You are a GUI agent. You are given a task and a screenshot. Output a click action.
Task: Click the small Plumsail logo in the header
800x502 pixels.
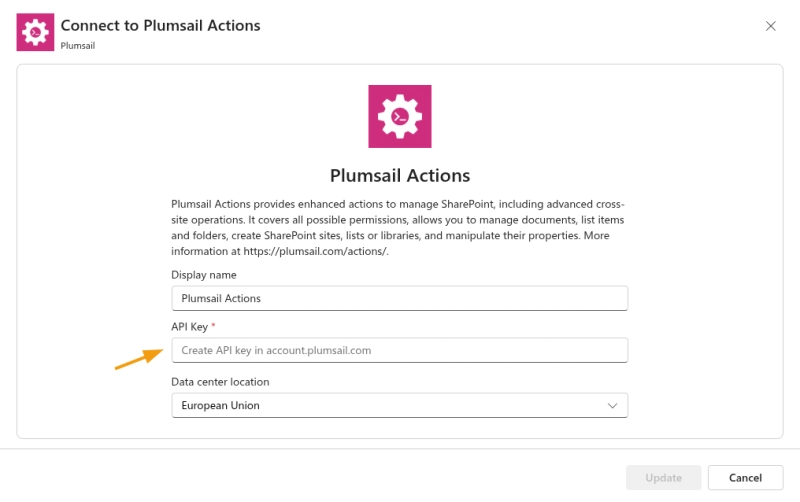(35, 32)
